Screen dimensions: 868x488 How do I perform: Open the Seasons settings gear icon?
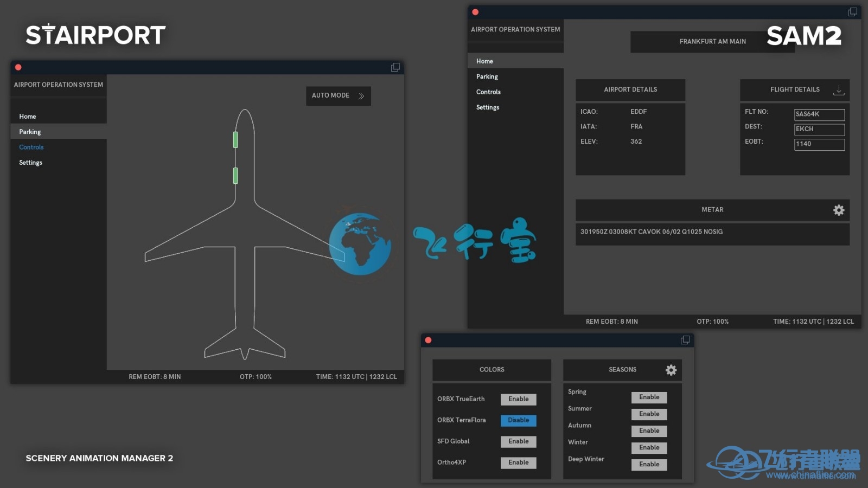coord(671,370)
